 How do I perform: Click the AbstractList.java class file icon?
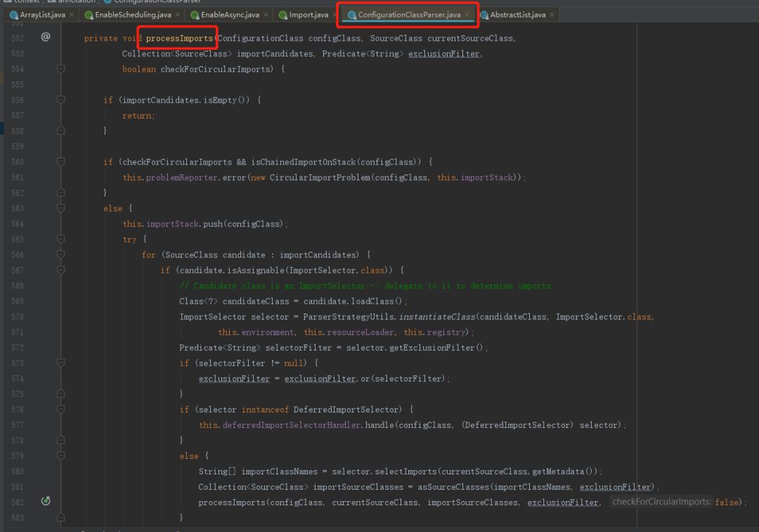click(x=484, y=15)
